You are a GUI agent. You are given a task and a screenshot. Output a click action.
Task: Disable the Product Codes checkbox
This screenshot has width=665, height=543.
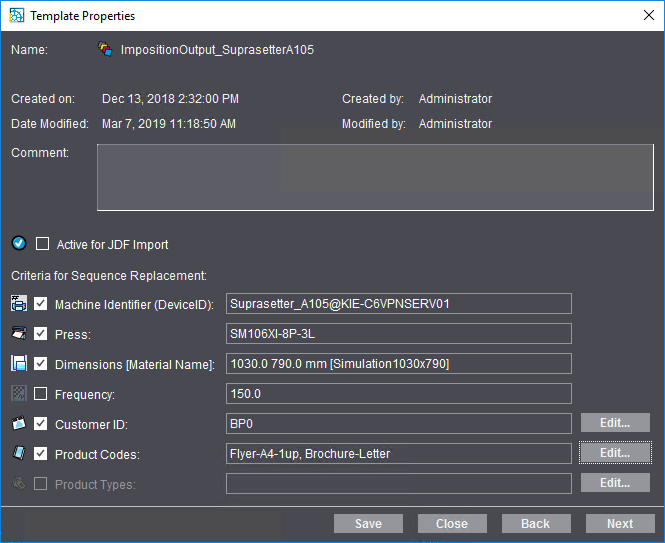(x=41, y=454)
